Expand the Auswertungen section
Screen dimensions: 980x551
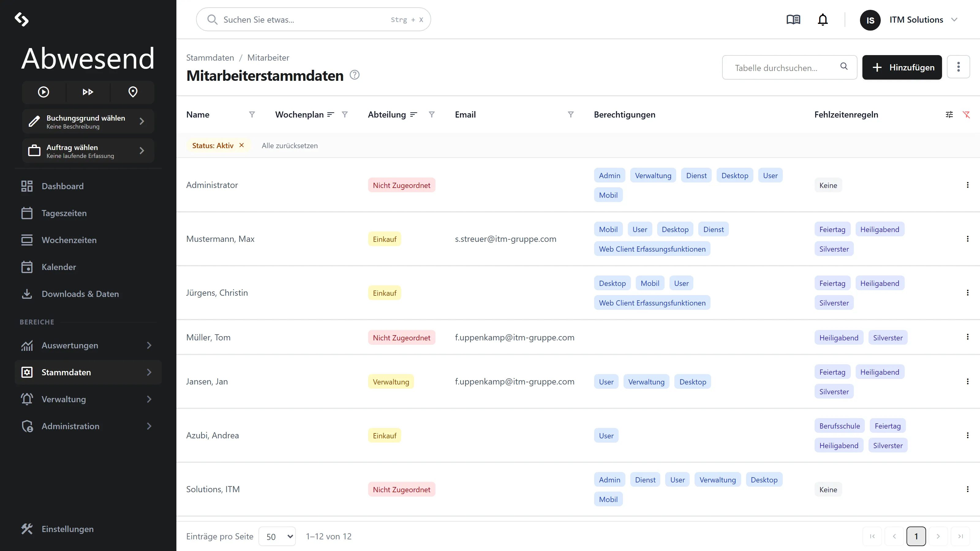pyautogui.click(x=88, y=345)
